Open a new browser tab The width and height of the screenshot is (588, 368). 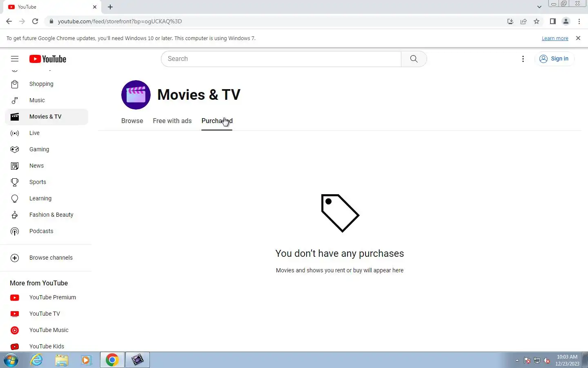pos(110,7)
